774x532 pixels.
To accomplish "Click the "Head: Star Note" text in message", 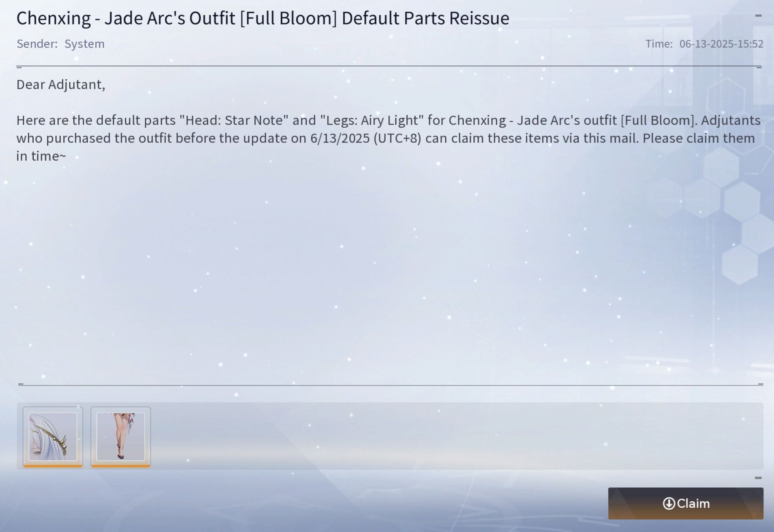I will point(234,120).
